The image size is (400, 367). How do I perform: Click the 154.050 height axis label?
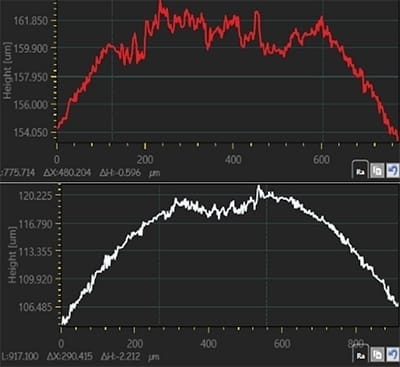pyautogui.click(x=30, y=132)
